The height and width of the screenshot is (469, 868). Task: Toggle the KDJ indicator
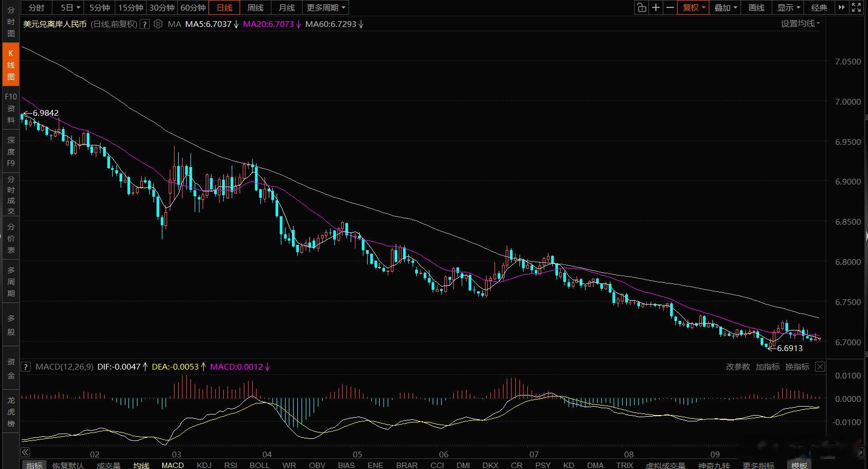204,465
